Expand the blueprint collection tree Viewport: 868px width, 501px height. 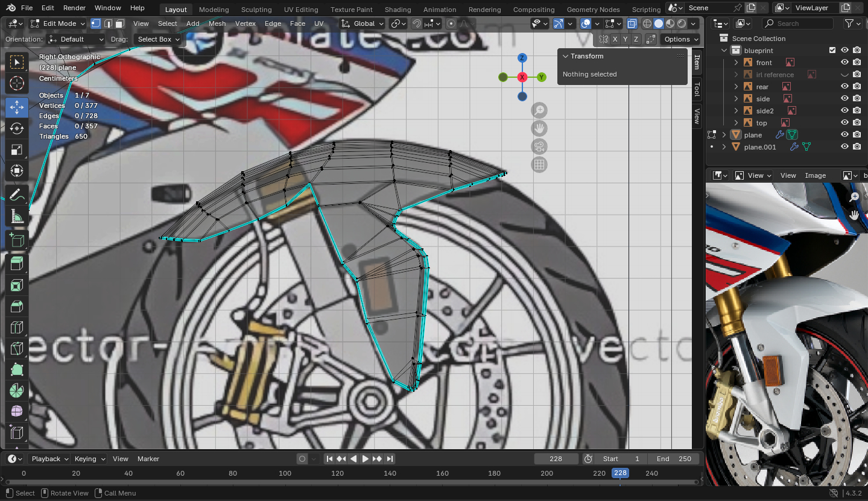point(724,51)
